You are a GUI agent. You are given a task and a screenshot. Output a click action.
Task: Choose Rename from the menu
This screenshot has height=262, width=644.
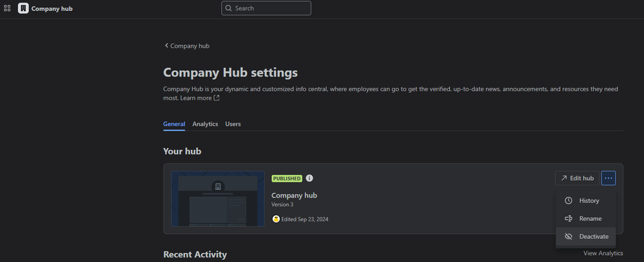pyautogui.click(x=586, y=218)
